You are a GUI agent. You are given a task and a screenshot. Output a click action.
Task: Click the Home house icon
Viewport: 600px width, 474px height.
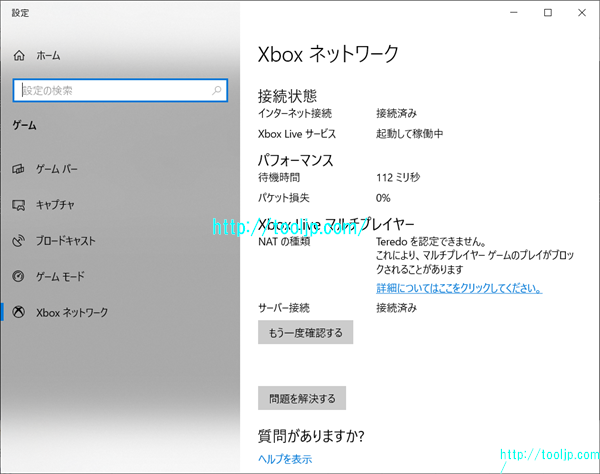point(19,56)
